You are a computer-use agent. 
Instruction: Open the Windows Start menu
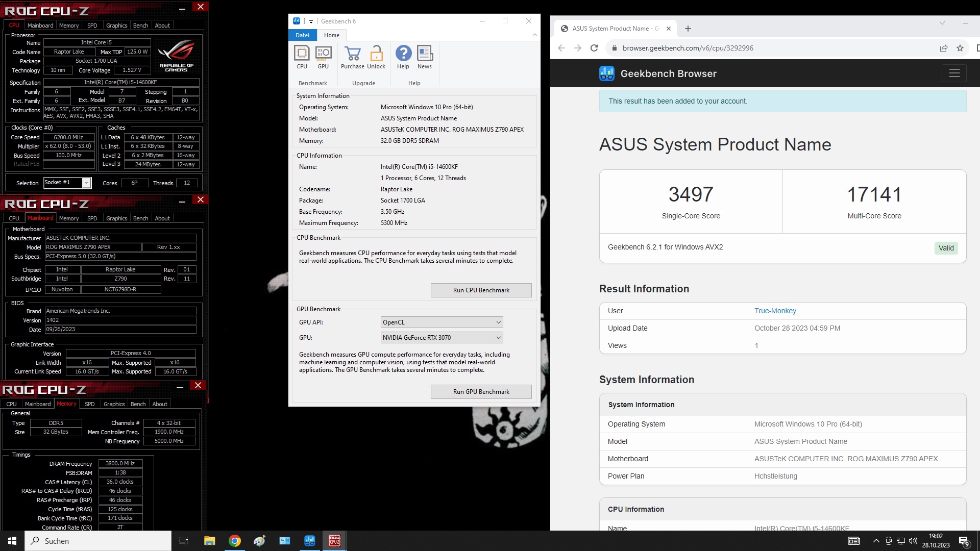(12, 541)
